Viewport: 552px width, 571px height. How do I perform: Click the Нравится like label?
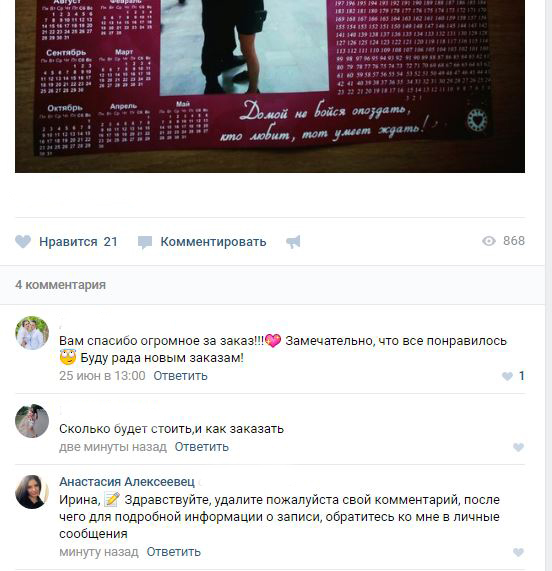tap(68, 241)
